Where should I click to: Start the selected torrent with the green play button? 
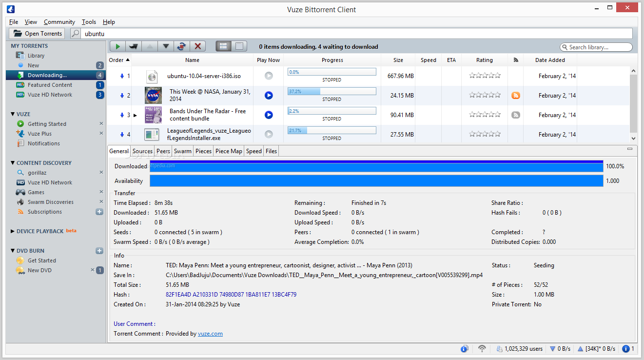117,46
